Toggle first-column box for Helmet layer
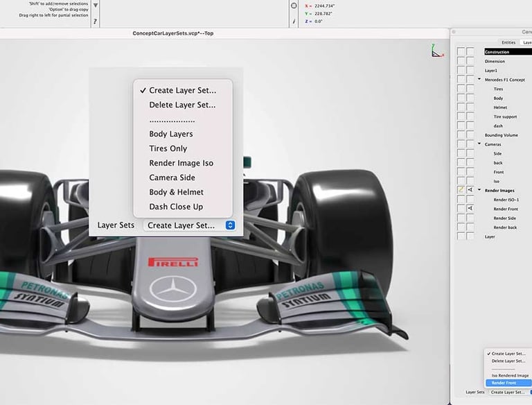Image resolution: width=532 pixels, height=405 pixels. coord(461,107)
